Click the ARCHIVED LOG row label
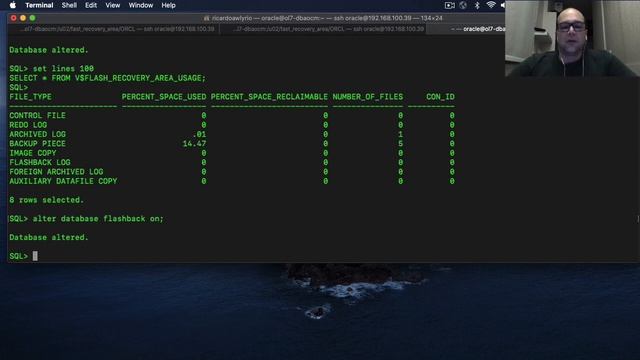The height and width of the screenshot is (360, 640). (x=37, y=134)
